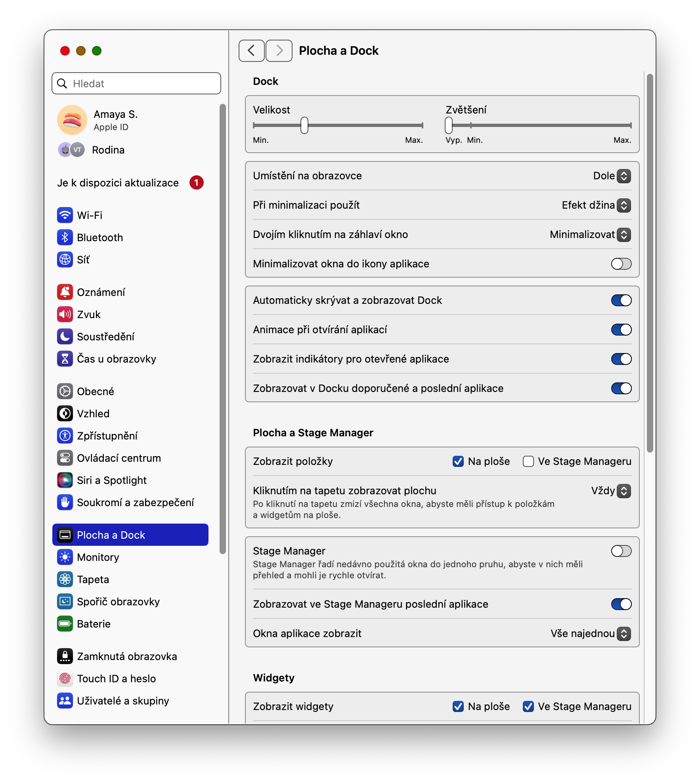The height and width of the screenshot is (783, 700).
Task: Open Monitory settings pane
Action: pyautogui.click(x=130, y=557)
